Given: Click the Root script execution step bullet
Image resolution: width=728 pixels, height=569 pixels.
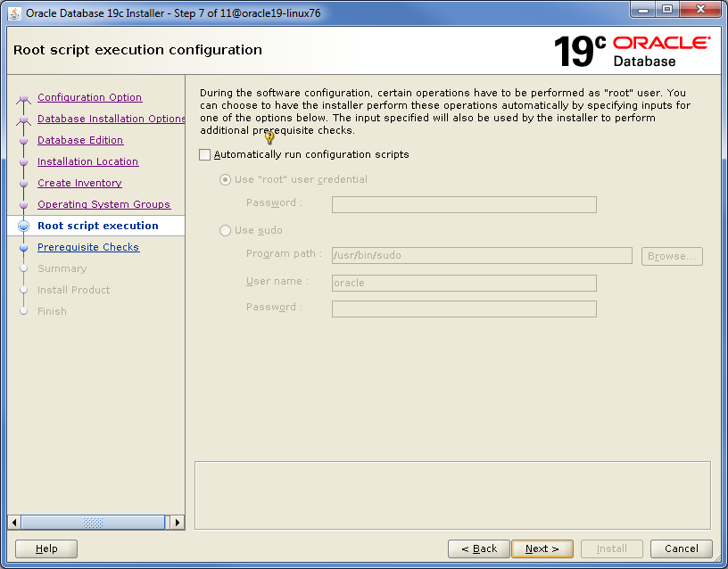Looking at the screenshot, I should click(24, 227).
